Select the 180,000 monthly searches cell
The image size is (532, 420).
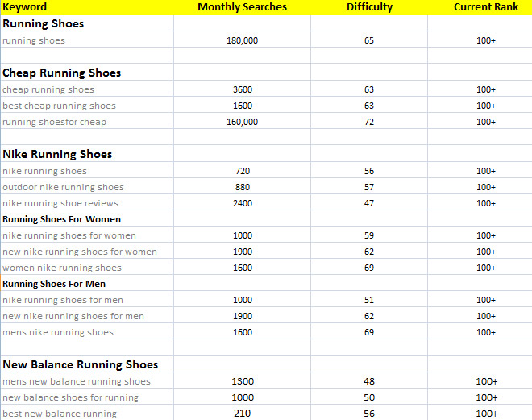pos(242,40)
